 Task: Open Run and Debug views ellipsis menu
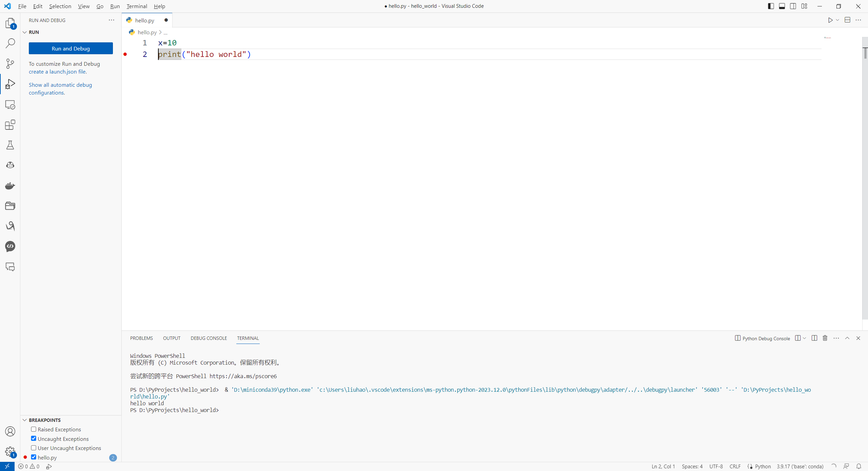[112, 20]
